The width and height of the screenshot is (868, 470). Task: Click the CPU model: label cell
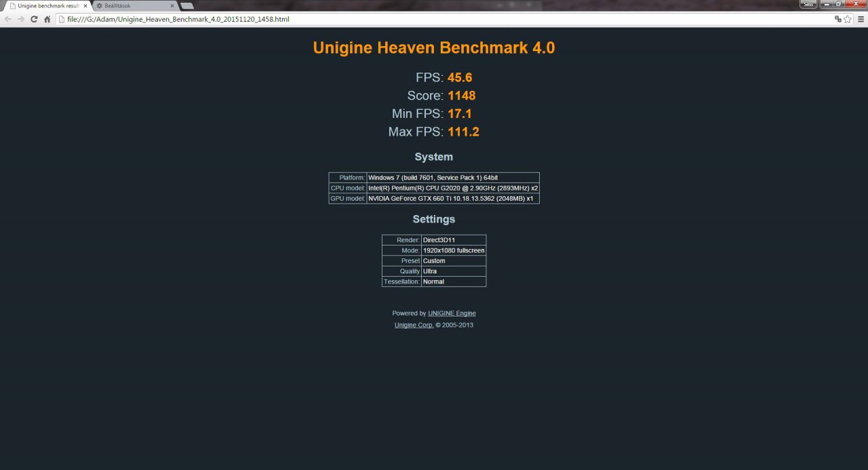[348, 188]
